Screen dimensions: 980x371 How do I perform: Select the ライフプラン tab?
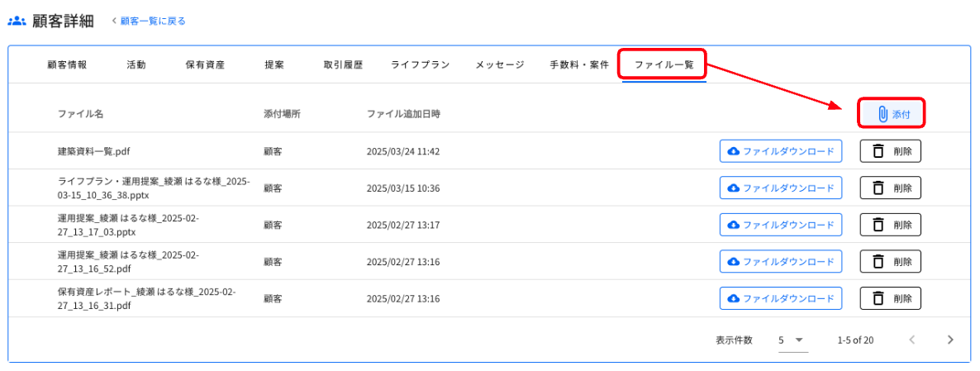420,64
